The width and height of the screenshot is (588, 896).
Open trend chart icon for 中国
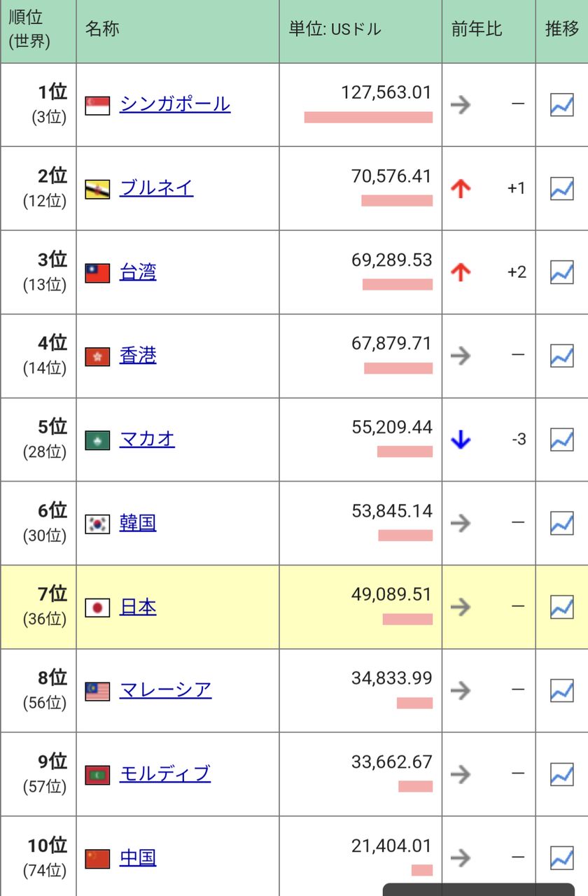click(562, 857)
